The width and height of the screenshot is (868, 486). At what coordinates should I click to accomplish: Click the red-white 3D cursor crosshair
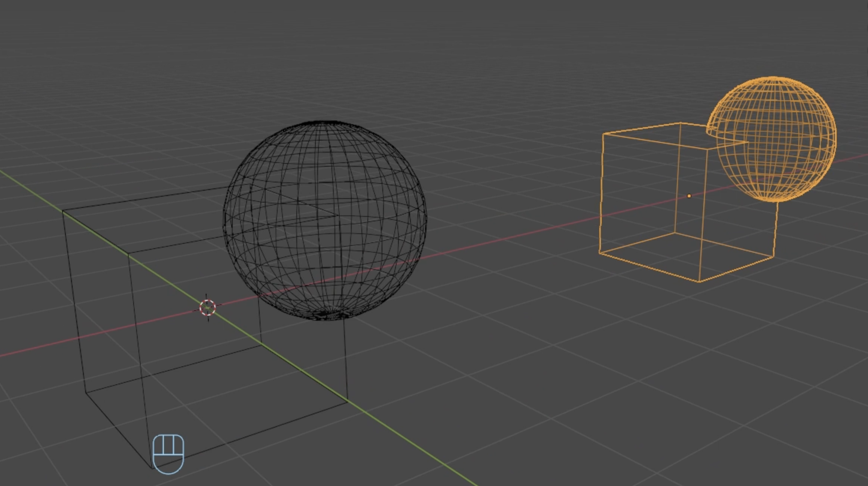(x=207, y=308)
